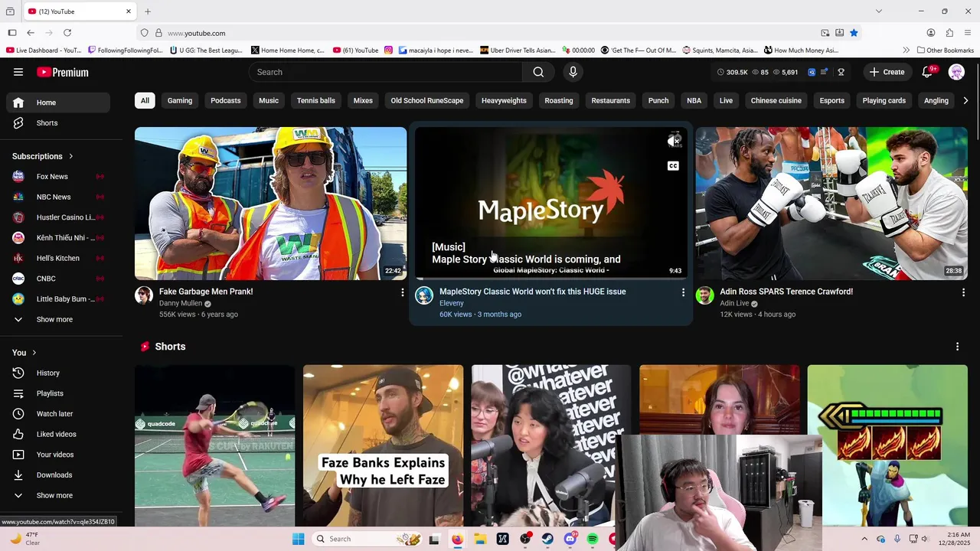Open the notifications bell
980x551 pixels.
tap(927, 72)
